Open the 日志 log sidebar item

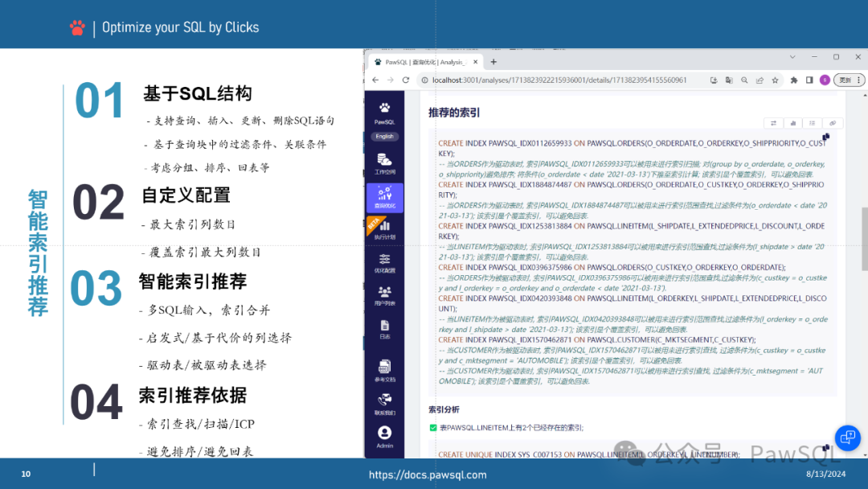pos(384,329)
